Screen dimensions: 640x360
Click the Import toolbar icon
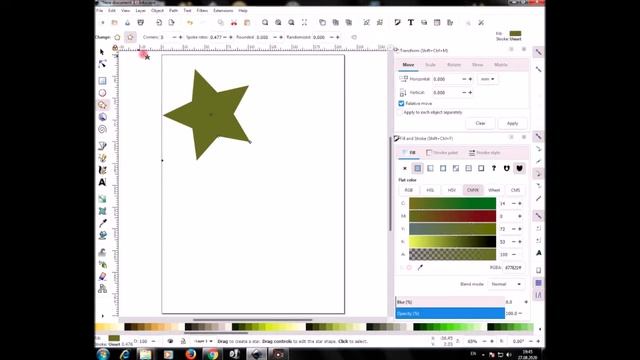pyautogui.click(x=159, y=22)
